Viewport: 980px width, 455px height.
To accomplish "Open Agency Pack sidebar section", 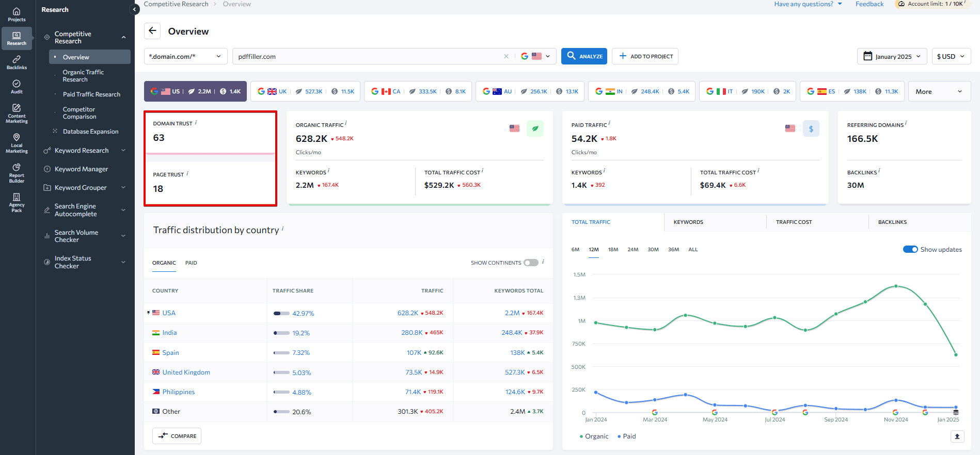I will [17, 202].
